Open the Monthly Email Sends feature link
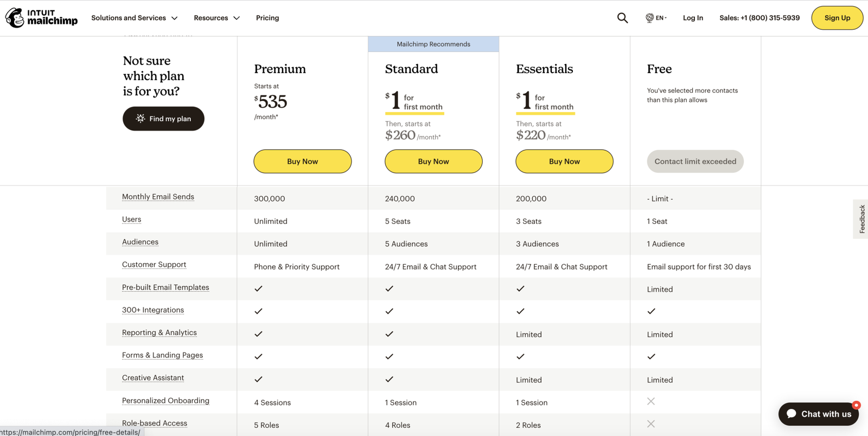The width and height of the screenshot is (868, 436). tap(158, 197)
